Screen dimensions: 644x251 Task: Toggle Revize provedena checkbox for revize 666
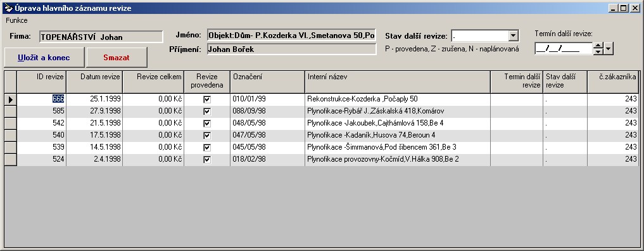click(x=207, y=100)
